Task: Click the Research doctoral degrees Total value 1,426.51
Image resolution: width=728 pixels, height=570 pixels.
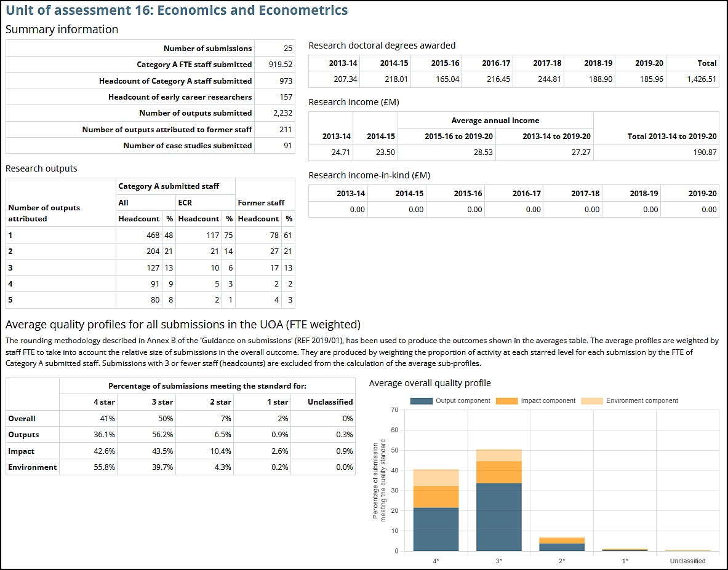Action: pos(702,79)
